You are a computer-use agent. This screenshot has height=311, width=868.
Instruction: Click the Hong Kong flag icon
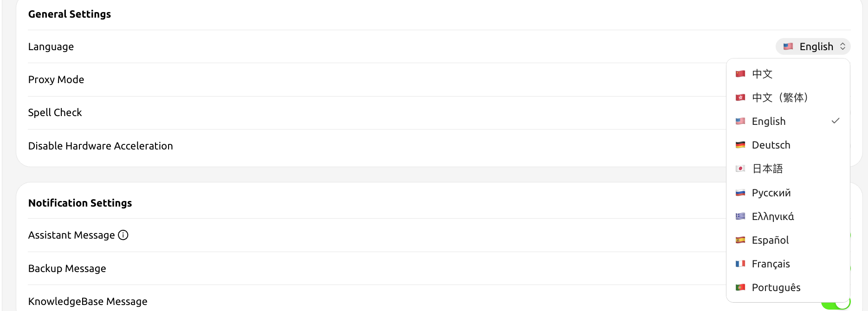coord(740,97)
